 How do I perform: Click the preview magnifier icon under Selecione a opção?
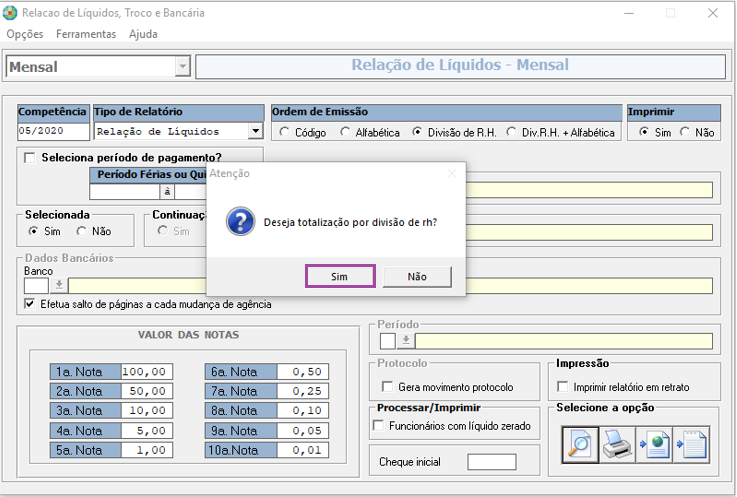[x=580, y=444]
